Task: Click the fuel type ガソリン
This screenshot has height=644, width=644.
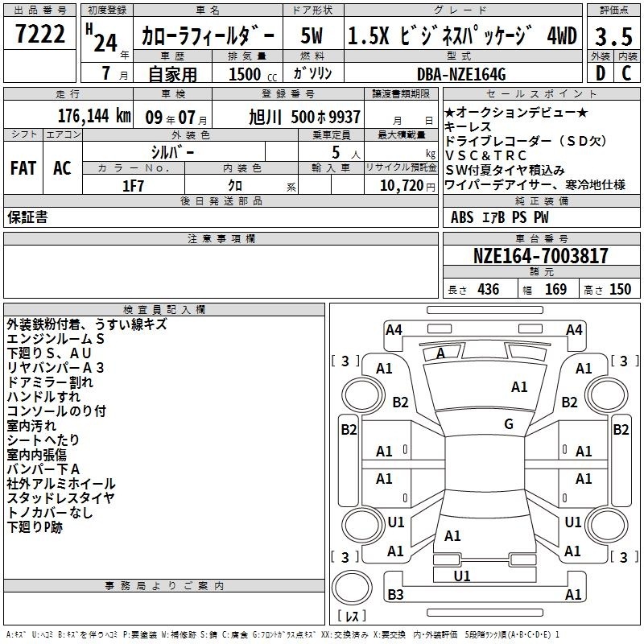Action: pos(312,73)
